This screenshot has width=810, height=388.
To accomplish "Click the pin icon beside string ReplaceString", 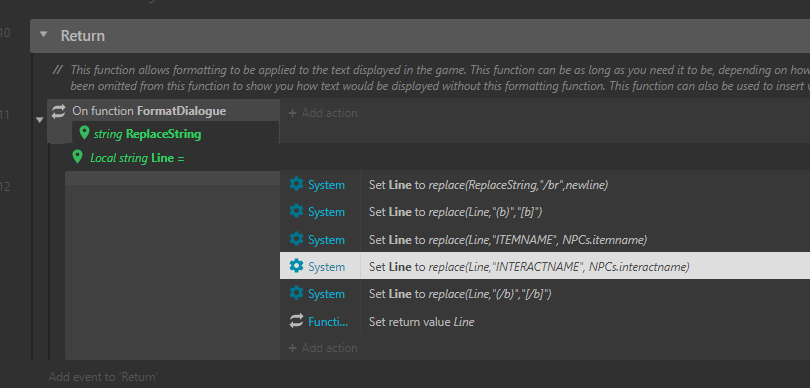I will coord(84,134).
